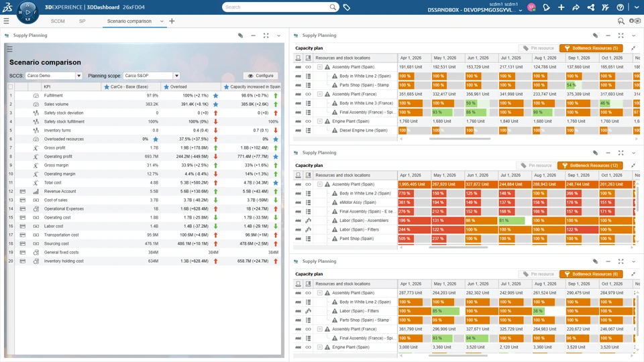Collapse Engine Plant (Spain) in top plan
Screen dimensions: 644x362
tap(319, 121)
